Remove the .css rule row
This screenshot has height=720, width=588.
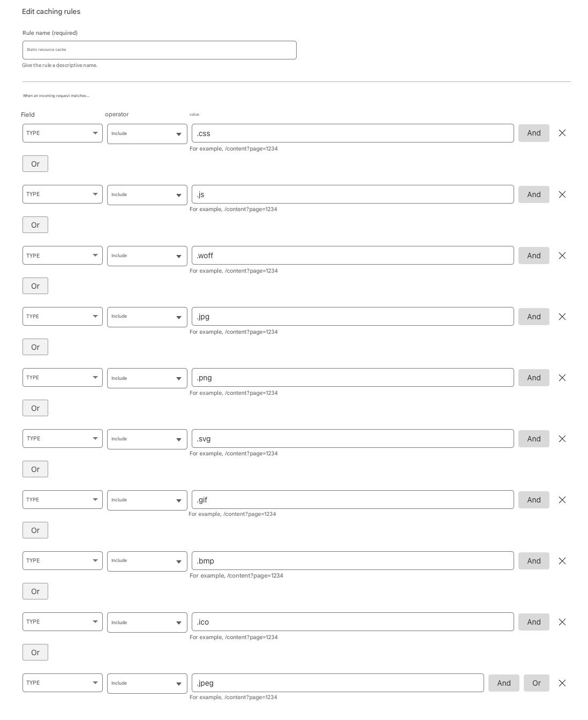pyautogui.click(x=562, y=133)
